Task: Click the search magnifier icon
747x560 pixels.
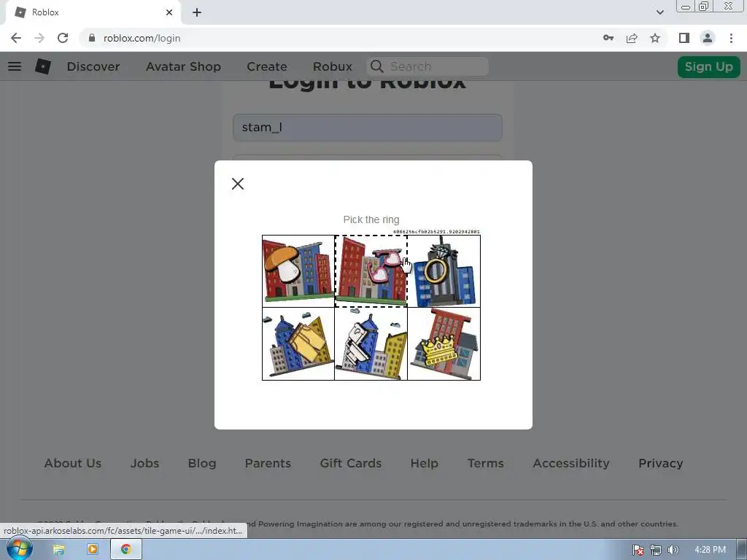Action: pyautogui.click(x=377, y=66)
